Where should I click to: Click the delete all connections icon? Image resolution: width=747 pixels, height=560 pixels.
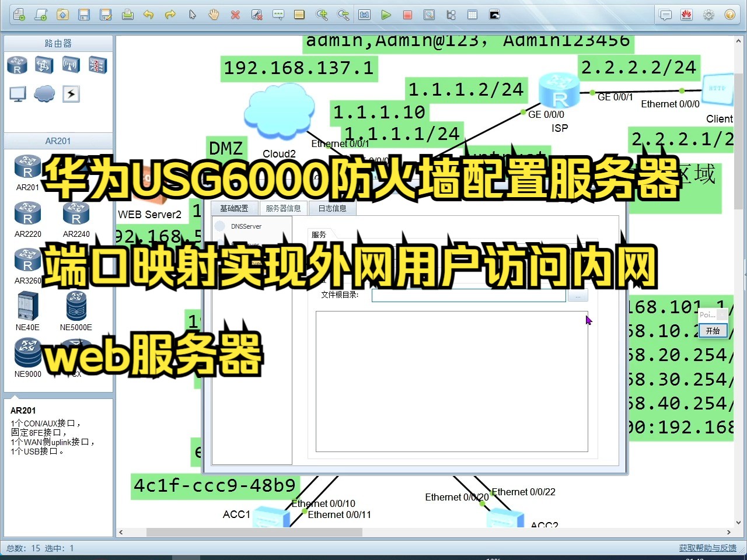point(257,15)
